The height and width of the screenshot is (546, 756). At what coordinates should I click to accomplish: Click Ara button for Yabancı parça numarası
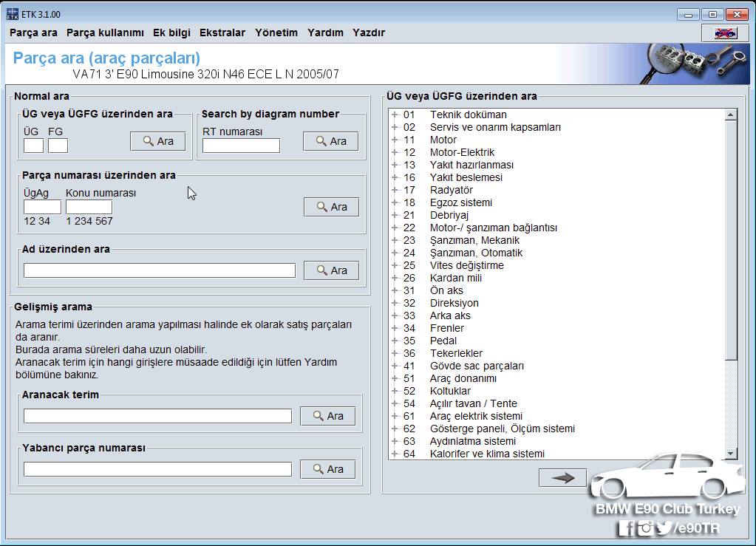[328, 469]
